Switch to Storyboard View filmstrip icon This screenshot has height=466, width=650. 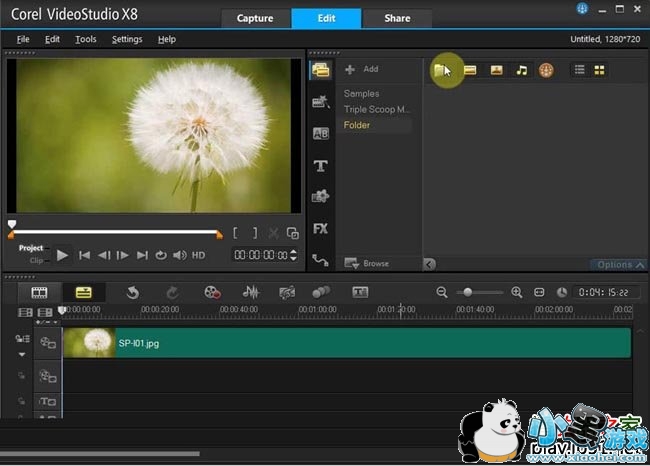[39, 292]
